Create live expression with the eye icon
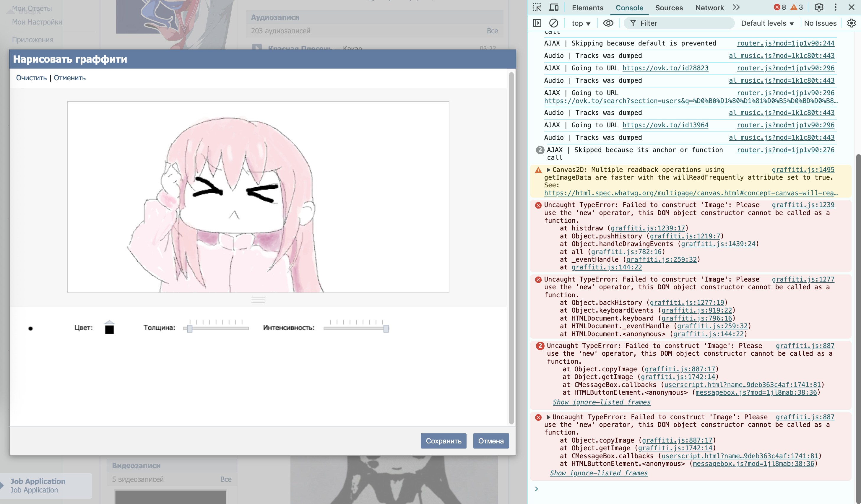 (608, 23)
